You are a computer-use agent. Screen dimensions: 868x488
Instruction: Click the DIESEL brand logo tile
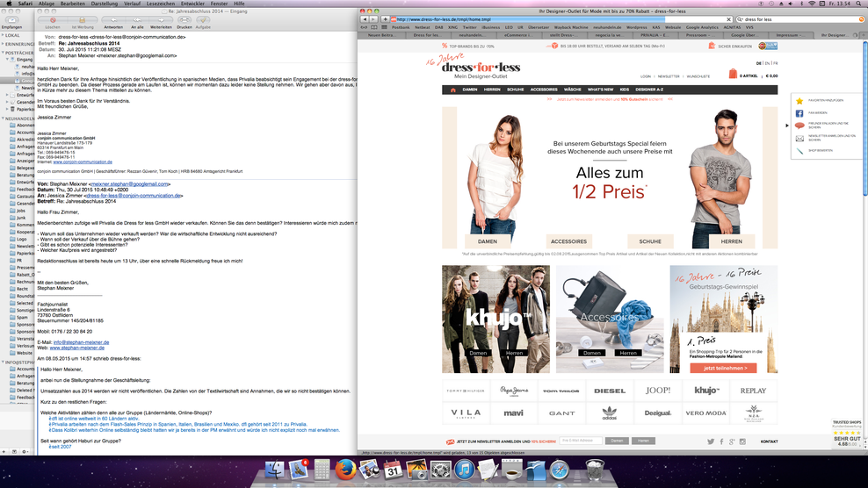[610, 391]
